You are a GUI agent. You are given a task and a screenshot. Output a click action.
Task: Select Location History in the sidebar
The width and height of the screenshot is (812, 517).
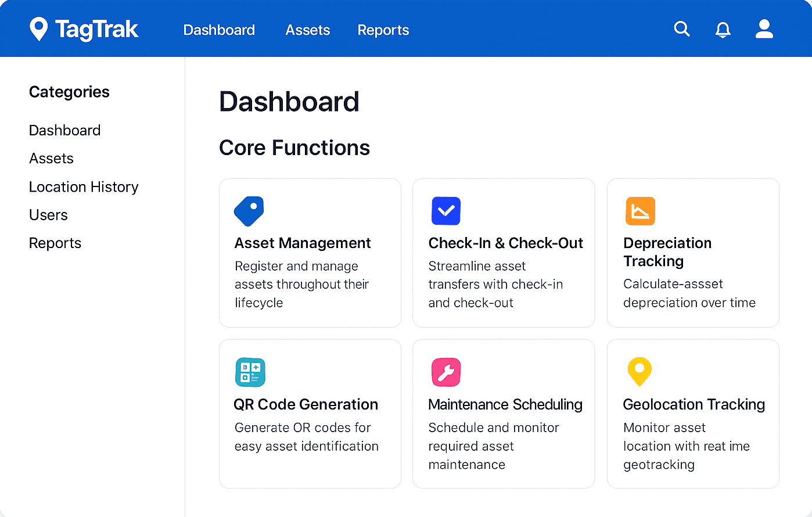pos(84,187)
